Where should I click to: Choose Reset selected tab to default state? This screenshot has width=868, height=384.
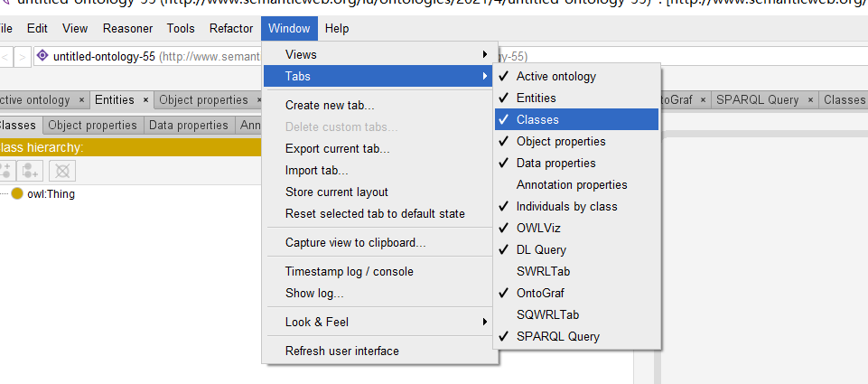375,213
